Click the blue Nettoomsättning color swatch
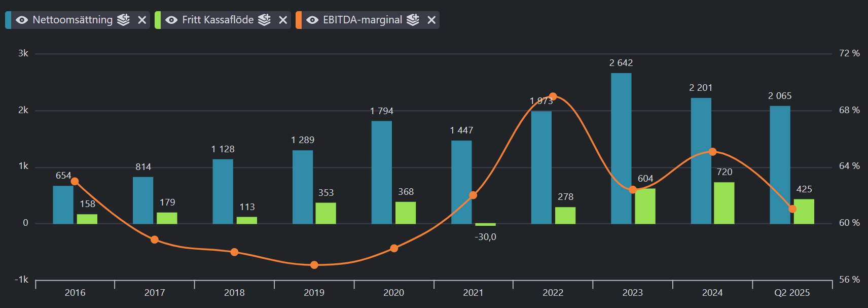Screen dimensions: 868x308 coord(8,20)
